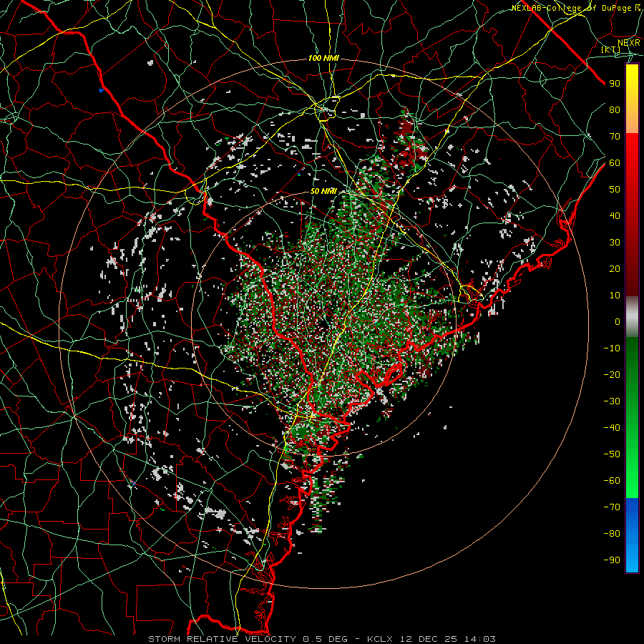Click the -70 scale value
This screenshot has height=644, width=644.
click(x=612, y=507)
